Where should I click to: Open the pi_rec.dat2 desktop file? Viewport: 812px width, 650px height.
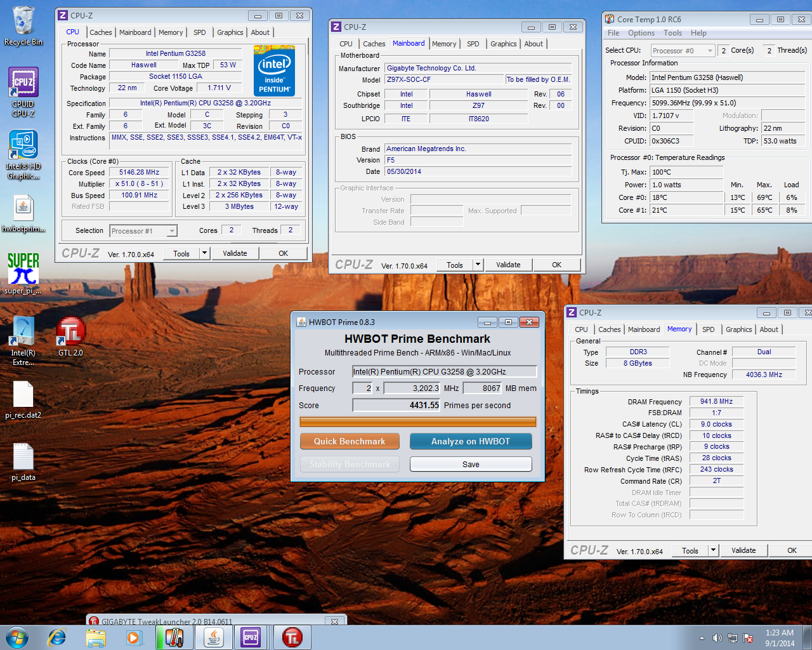pyautogui.click(x=23, y=400)
